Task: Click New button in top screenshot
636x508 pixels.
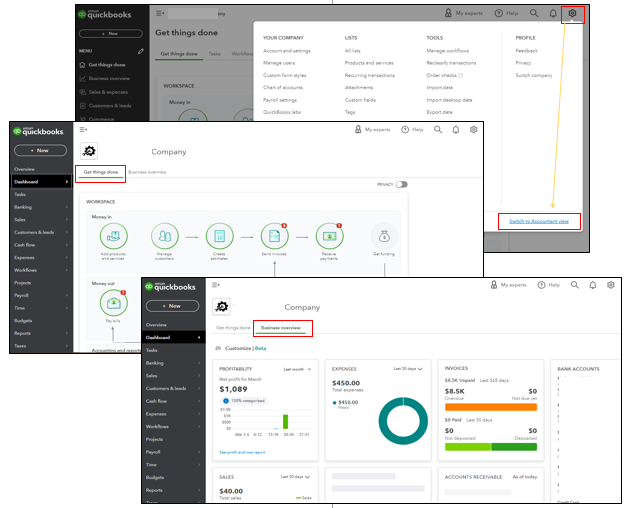Action: tap(111, 34)
